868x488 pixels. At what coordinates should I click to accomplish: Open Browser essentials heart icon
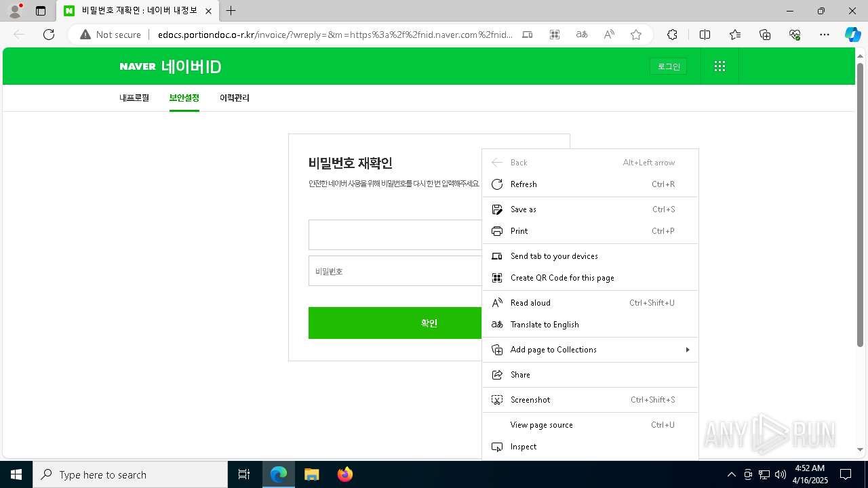coord(795,35)
